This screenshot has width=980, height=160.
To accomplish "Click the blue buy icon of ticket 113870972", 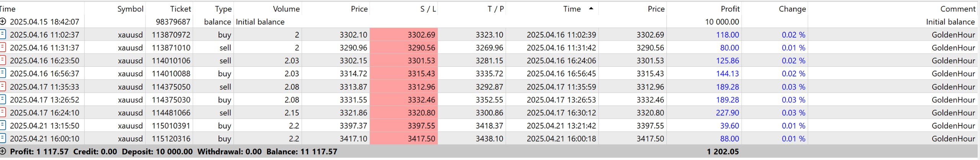I will 3,35.
